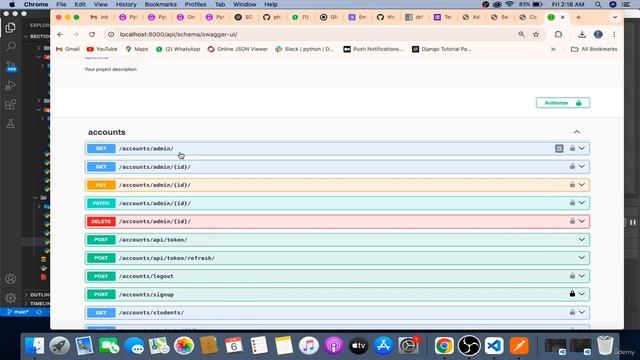This screenshot has width=640, height=360.
Task: Click Chrome back arrow
Action: pyautogui.click(x=60, y=34)
